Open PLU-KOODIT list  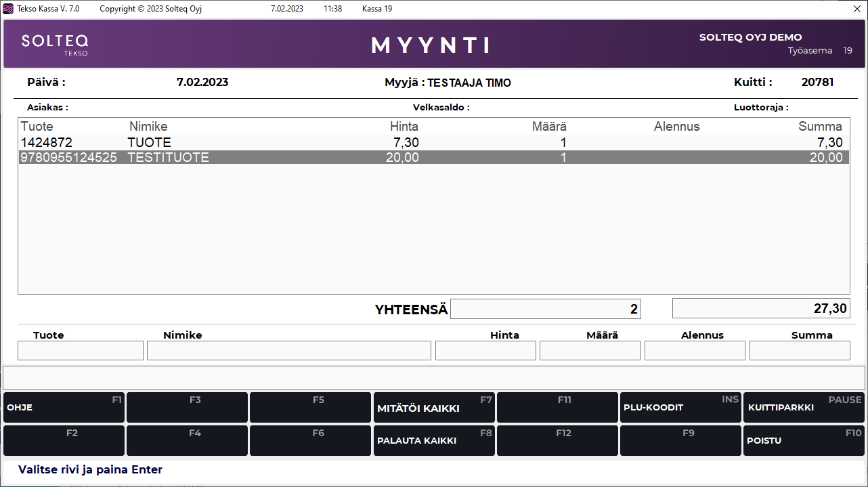[x=680, y=408]
